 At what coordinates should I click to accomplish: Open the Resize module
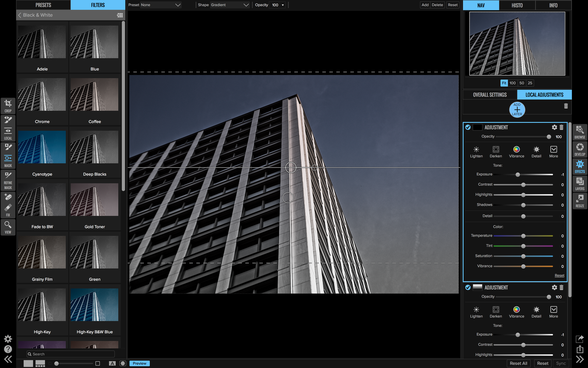[x=580, y=201]
